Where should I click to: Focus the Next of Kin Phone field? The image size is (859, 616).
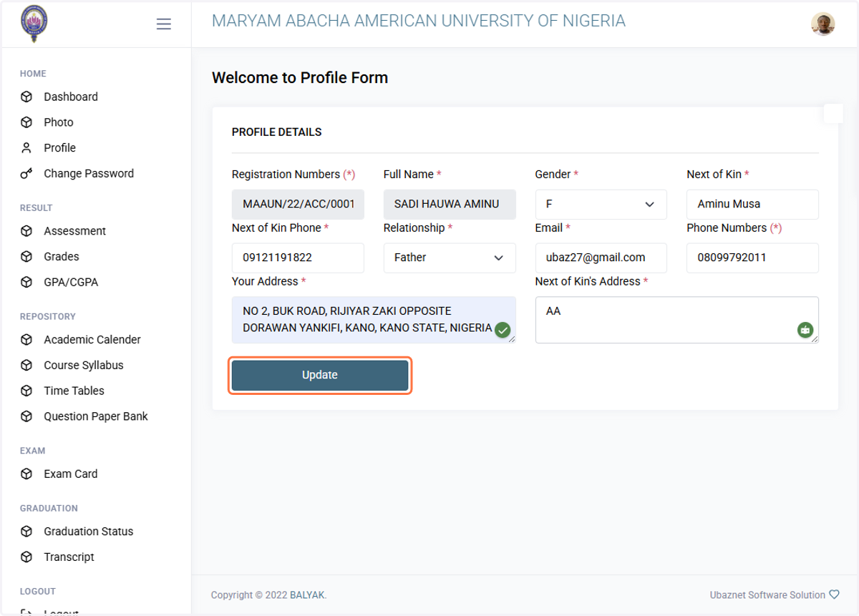(298, 258)
